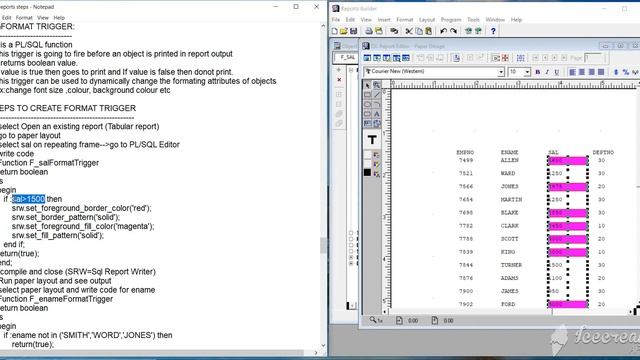Click the DEPTNO column header in report
Image resolution: width=640 pixels, height=360 pixels.
pyautogui.click(x=603, y=152)
